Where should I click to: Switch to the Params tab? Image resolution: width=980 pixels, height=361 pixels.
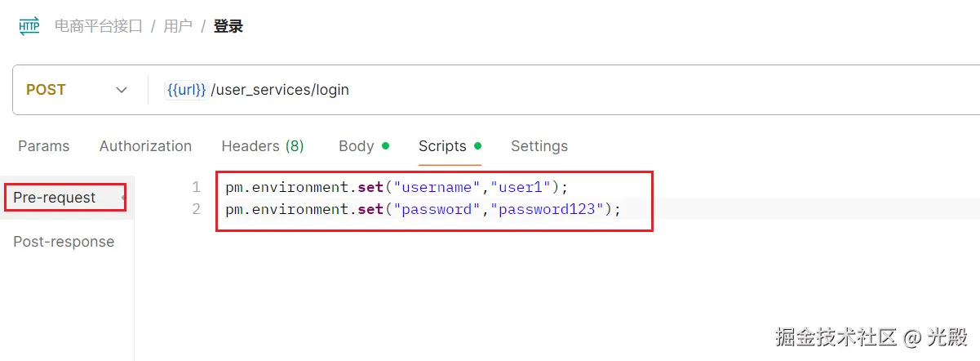[x=43, y=146]
